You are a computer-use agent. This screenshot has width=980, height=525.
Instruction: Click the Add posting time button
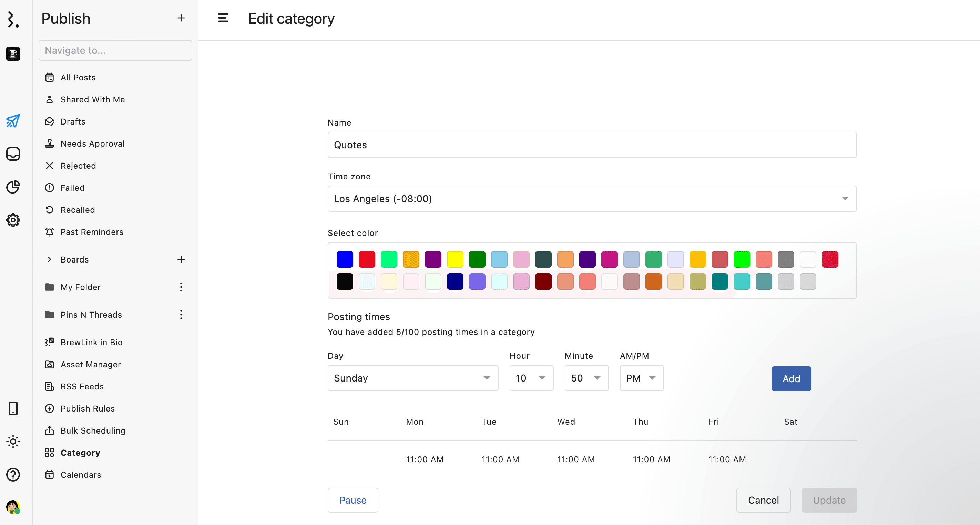click(x=790, y=379)
